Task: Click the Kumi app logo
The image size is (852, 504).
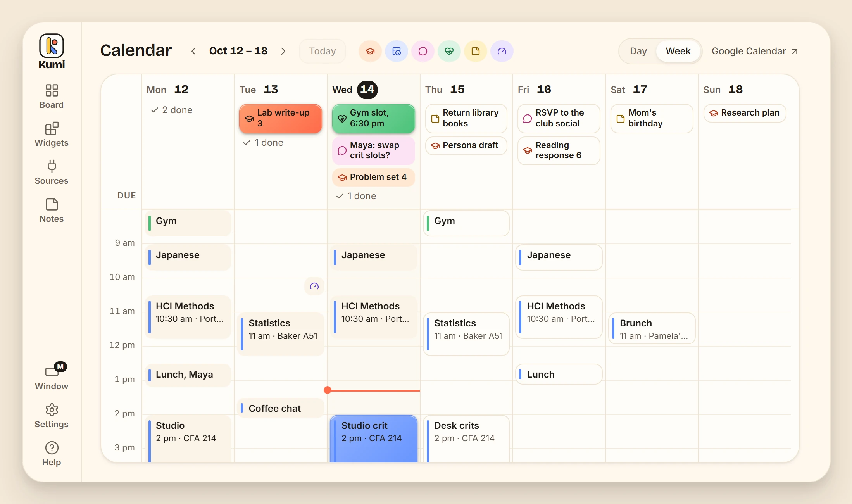Action: (52, 51)
